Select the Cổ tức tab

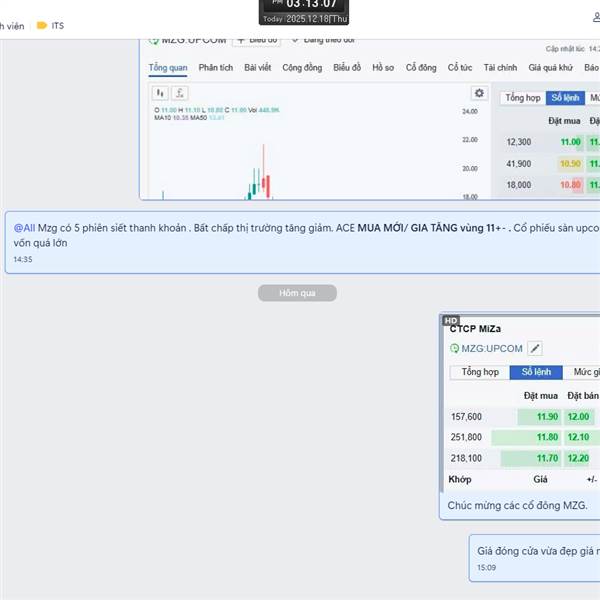click(460, 68)
